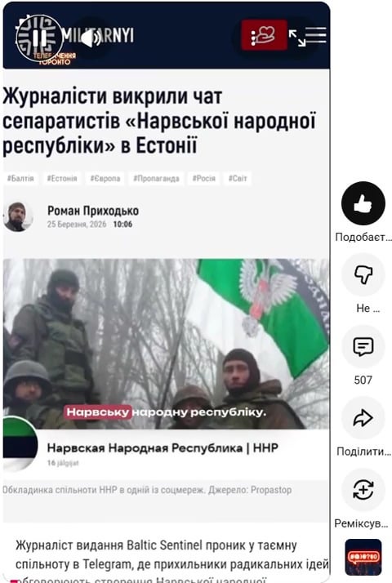Dislike the video with thumbs down
This screenshot has height=583, width=392.
363,275
